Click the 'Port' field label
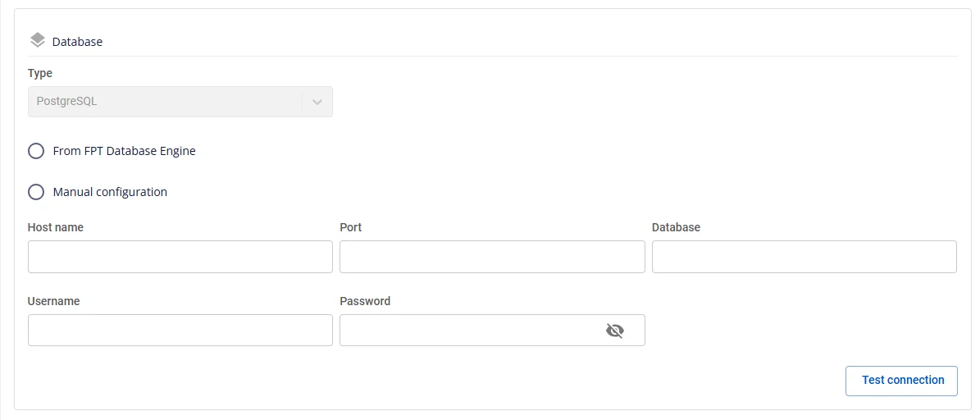980x420 pixels. pyautogui.click(x=351, y=227)
